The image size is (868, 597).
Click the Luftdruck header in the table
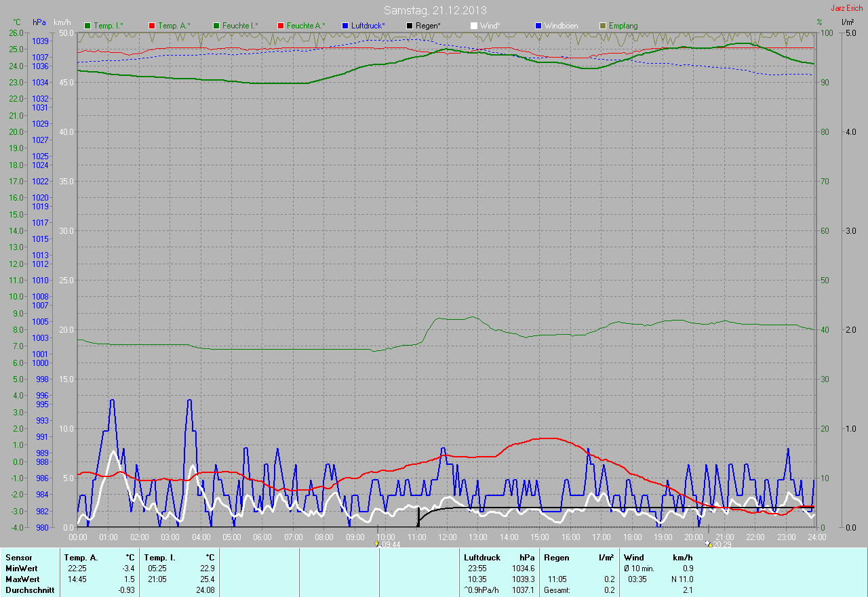[482, 558]
